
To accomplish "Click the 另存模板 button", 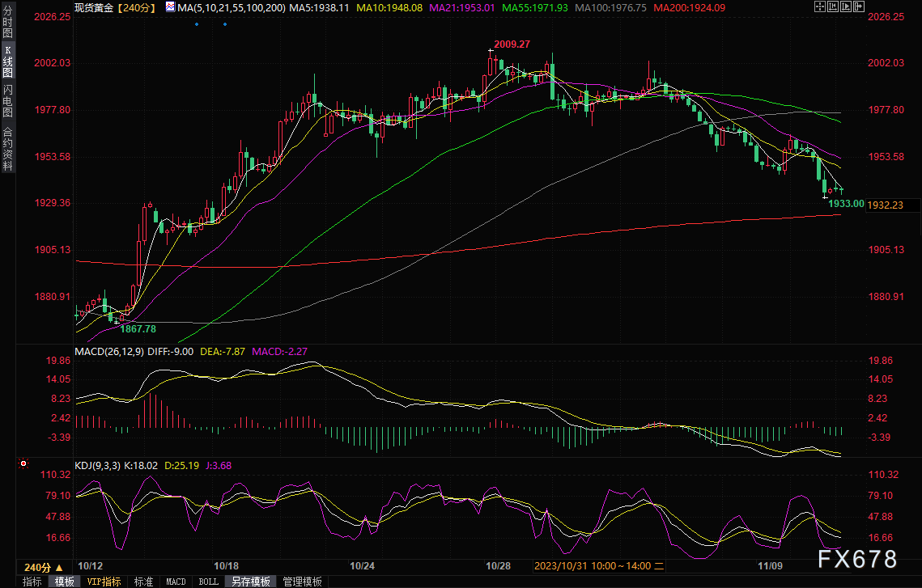I will click(x=250, y=582).
